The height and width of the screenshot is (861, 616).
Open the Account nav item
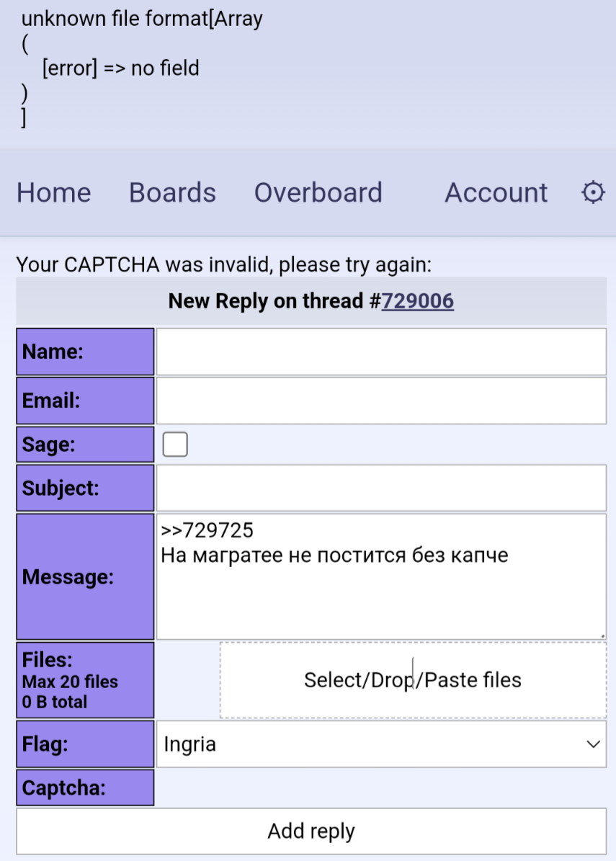(x=496, y=193)
